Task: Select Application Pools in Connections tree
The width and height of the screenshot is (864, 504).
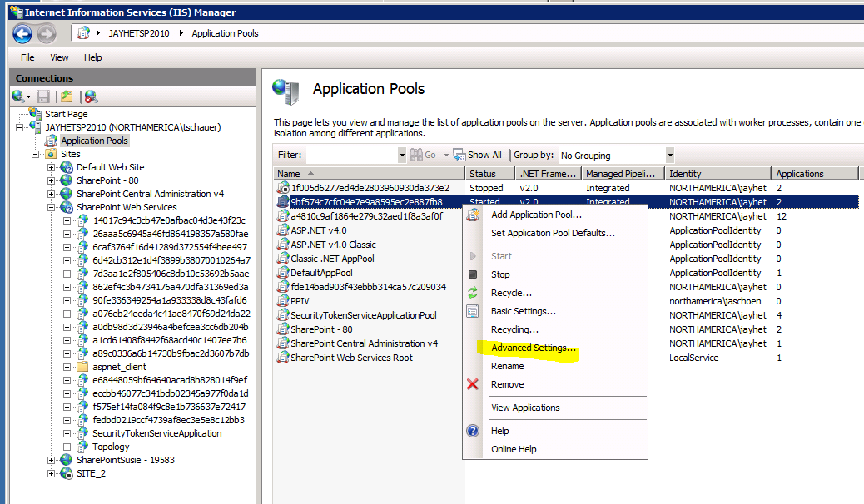Action: pyautogui.click(x=94, y=141)
